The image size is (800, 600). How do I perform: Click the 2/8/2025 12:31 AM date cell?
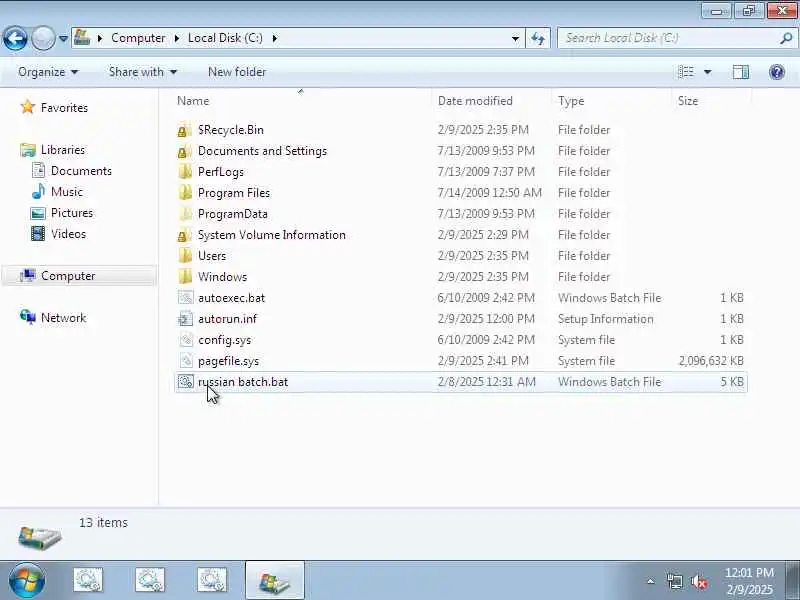pos(486,382)
